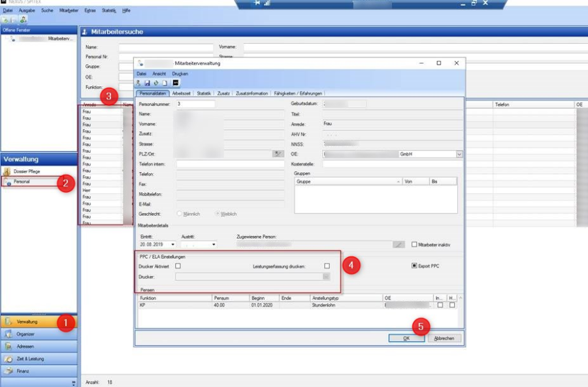Click the green person icon in main toolbar

pyautogui.click(x=23, y=20)
